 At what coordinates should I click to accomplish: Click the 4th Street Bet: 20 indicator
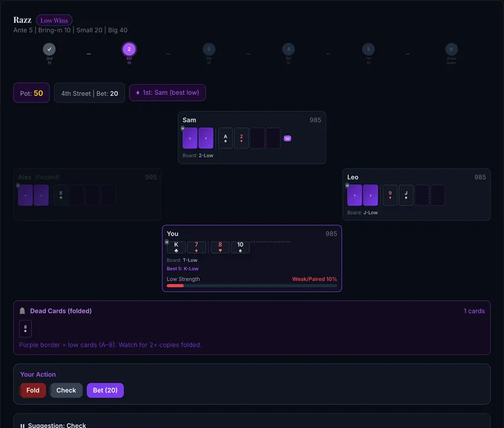[x=89, y=93]
